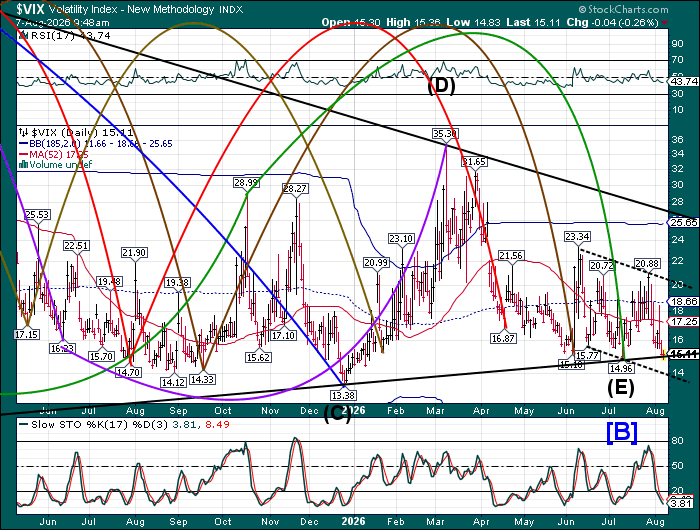Click the Last 15.11 value in the header

pyautogui.click(x=534, y=22)
